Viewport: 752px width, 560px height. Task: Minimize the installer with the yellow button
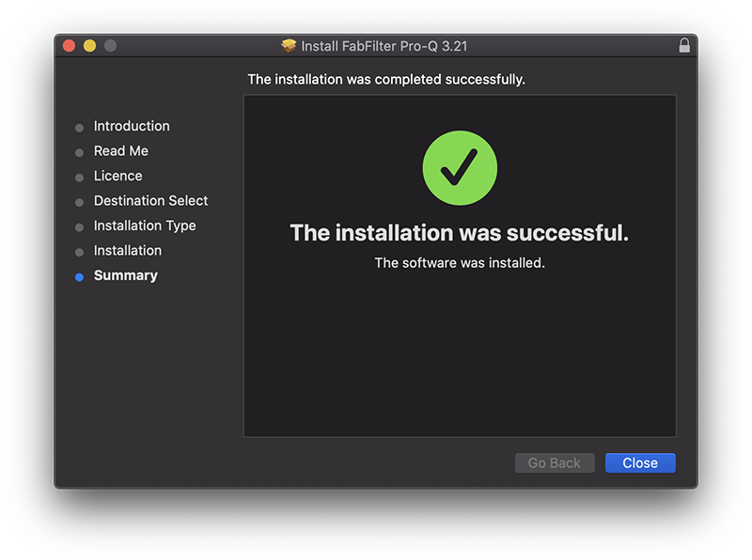click(x=89, y=46)
